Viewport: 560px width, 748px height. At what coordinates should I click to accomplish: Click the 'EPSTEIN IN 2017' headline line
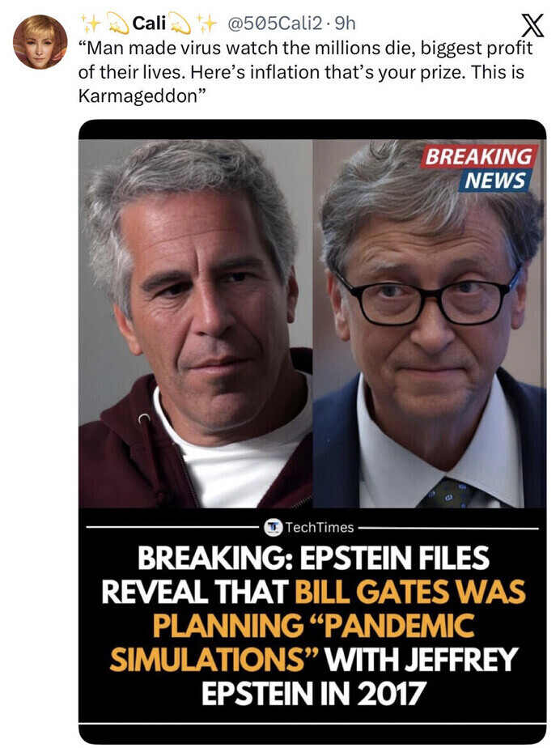pos(313,694)
